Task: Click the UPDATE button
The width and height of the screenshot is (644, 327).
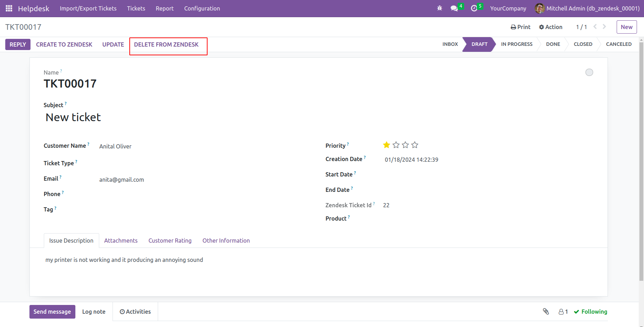Action: [x=113, y=44]
